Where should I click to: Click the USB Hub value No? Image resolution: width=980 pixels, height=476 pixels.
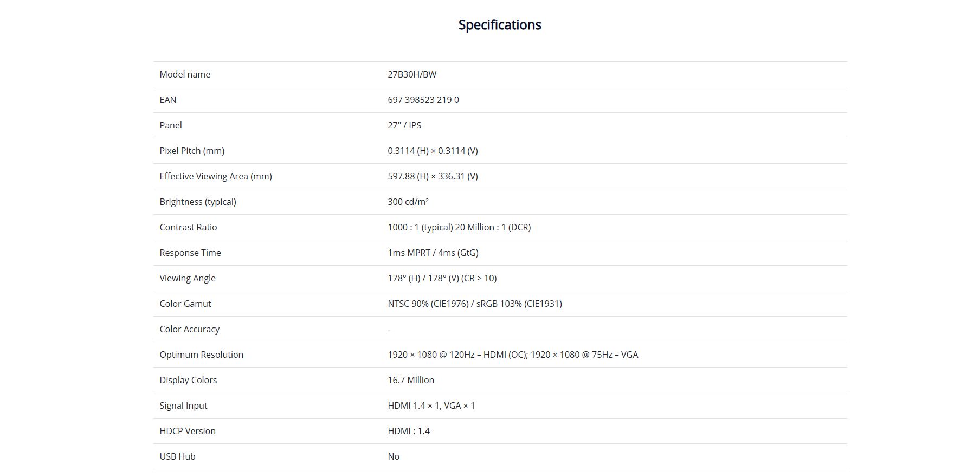coord(394,456)
